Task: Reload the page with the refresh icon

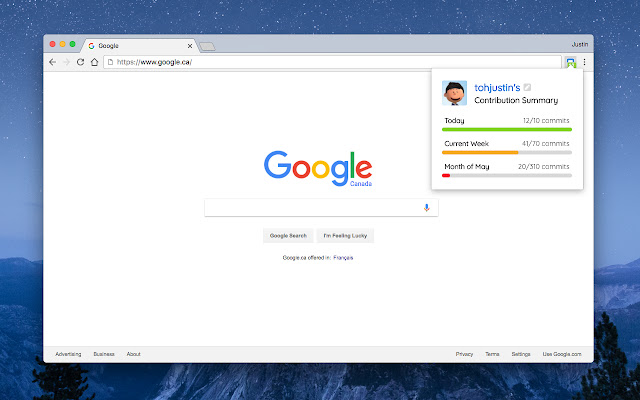Action: tap(80, 62)
